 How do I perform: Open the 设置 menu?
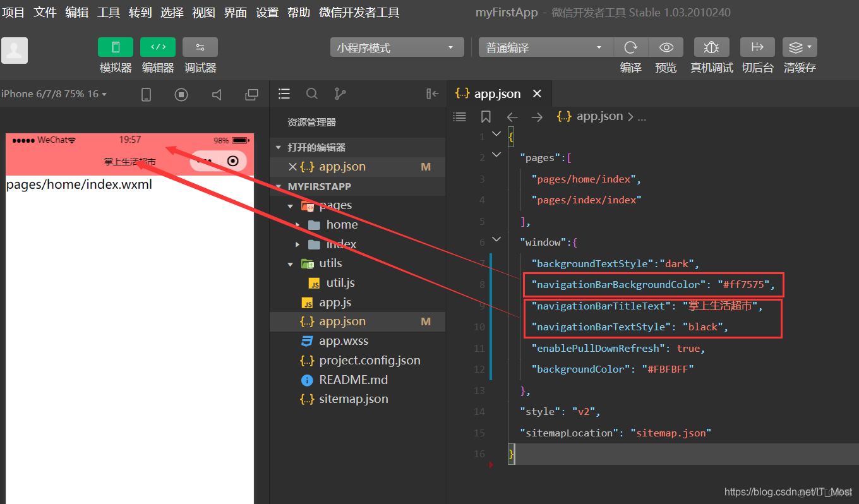[x=267, y=13]
